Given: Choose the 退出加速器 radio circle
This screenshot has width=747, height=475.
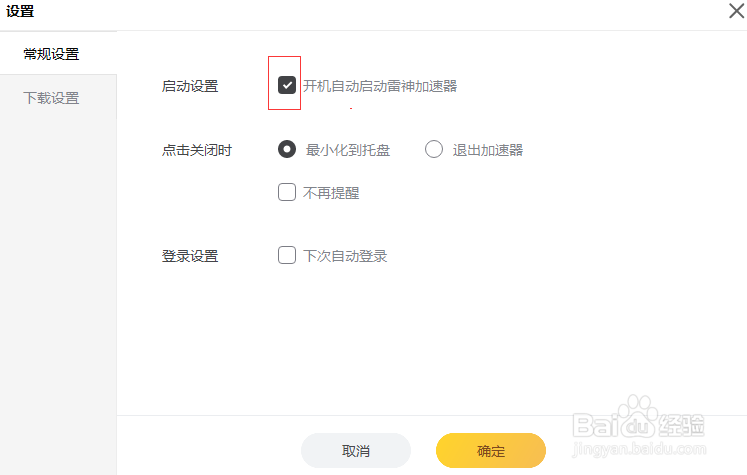Looking at the screenshot, I should coord(434,150).
